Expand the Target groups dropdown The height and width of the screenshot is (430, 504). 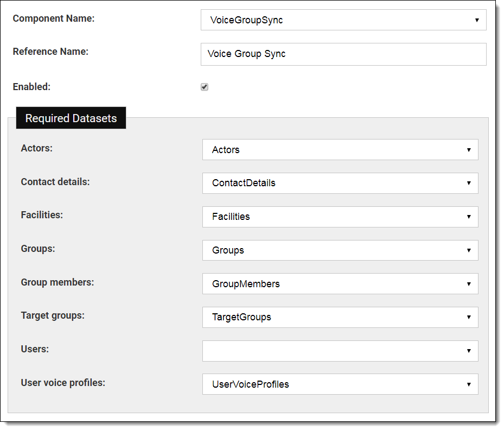[x=340, y=317]
